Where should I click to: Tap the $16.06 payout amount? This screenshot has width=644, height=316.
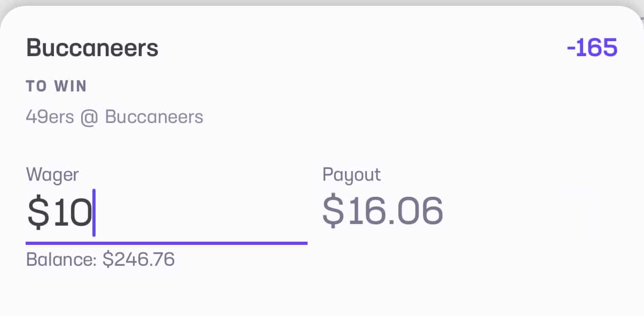(x=382, y=211)
